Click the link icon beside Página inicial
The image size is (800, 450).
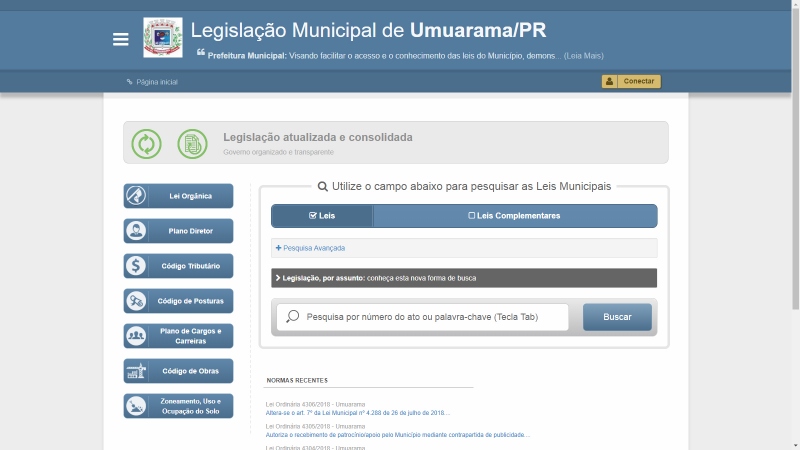pos(130,82)
